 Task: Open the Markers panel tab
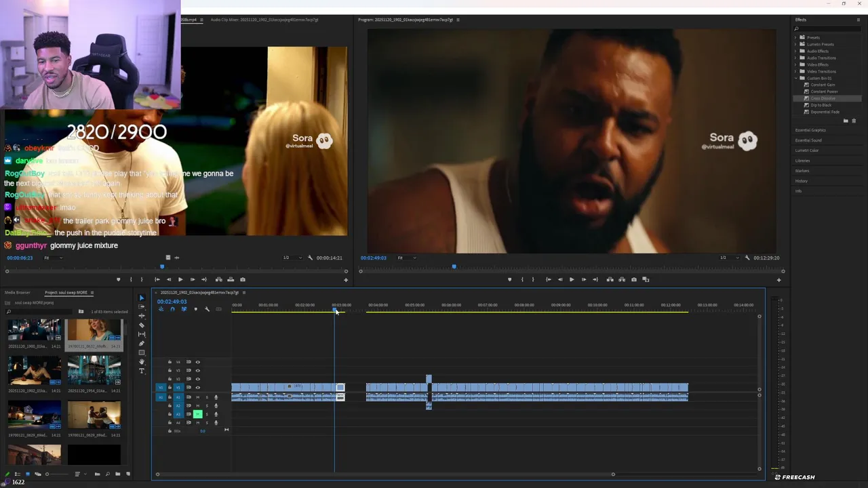tap(802, 171)
